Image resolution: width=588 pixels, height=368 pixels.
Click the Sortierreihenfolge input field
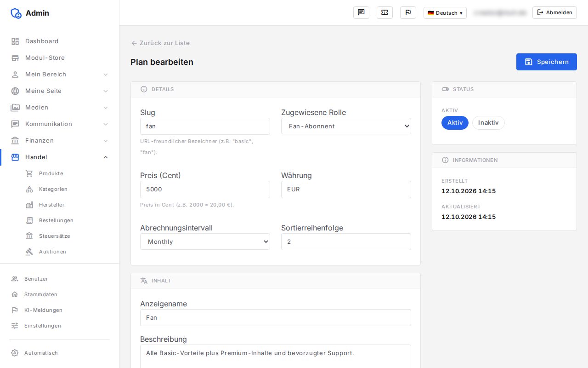click(x=346, y=241)
